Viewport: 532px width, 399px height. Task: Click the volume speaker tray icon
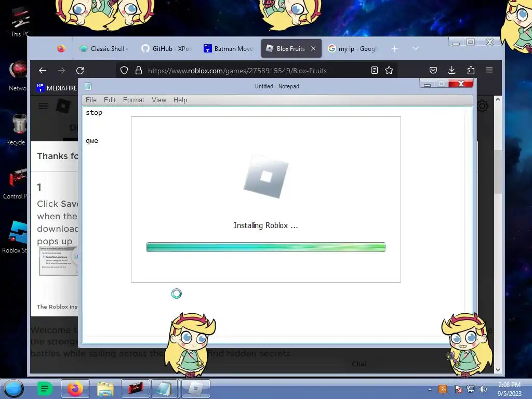tap(483, 389)
